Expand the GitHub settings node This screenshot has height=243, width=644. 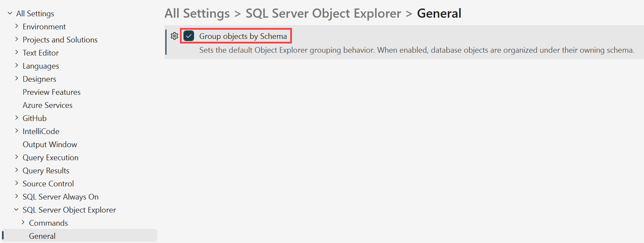(17, 118)
